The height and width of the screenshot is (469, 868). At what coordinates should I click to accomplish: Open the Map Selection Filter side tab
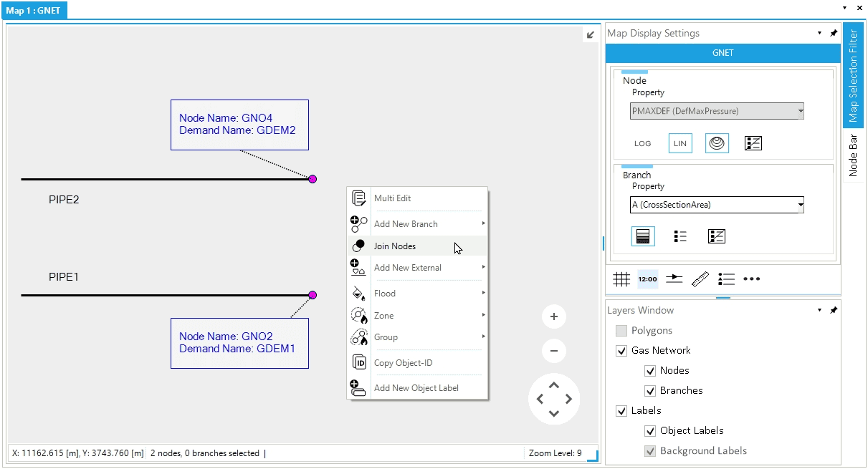853,76
